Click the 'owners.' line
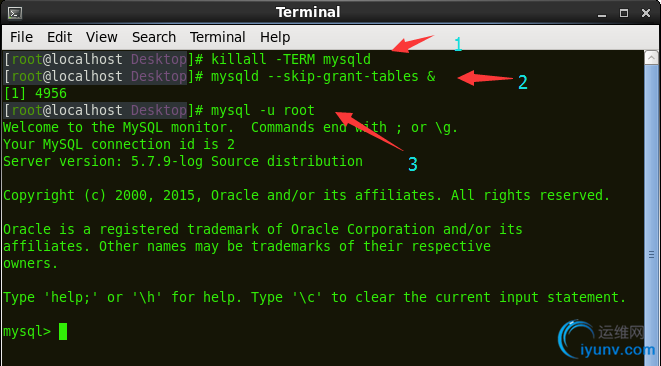The image size is (661, 366). tap(30, 264)
